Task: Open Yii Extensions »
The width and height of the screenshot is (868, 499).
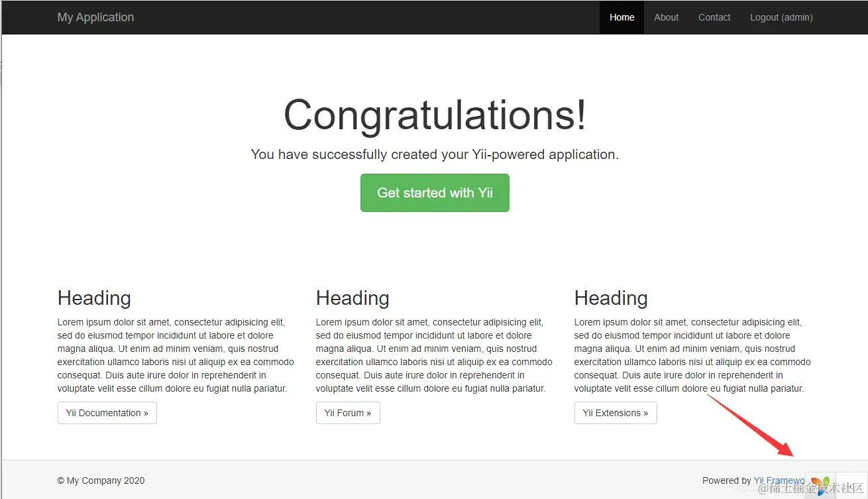Action: [616, 413]
